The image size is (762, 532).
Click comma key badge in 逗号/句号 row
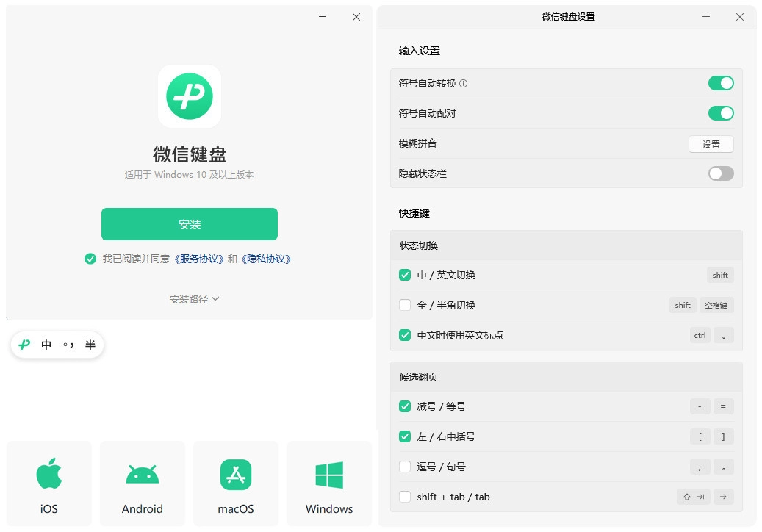point(700,467)
